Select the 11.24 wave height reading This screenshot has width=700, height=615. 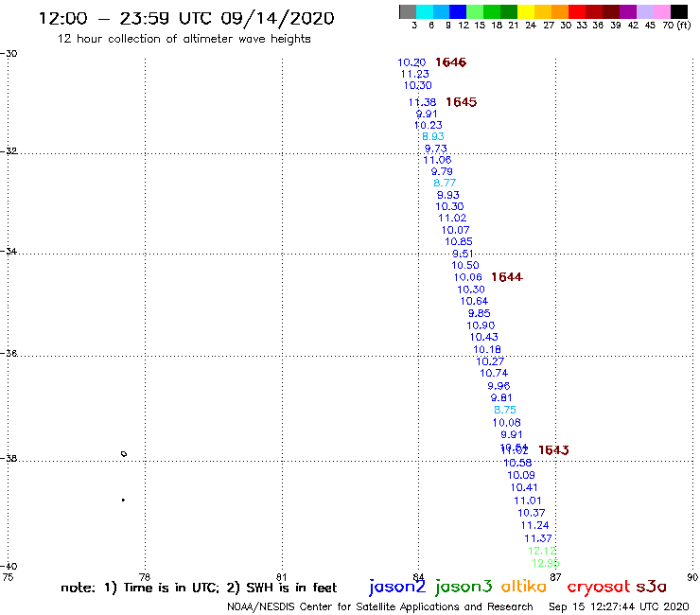tap(534, 526)
